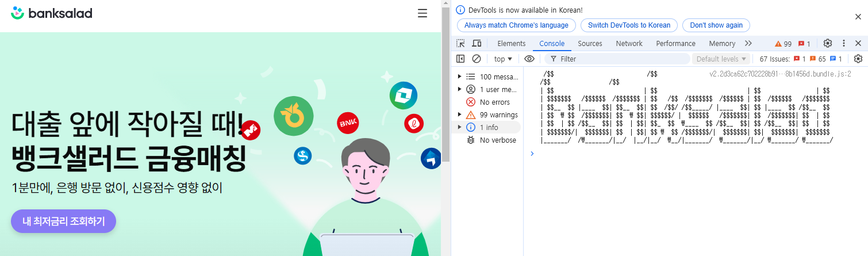Click the blue issues info badge
The width and height of the screenshot is (868, 256).
coord(836,59)
